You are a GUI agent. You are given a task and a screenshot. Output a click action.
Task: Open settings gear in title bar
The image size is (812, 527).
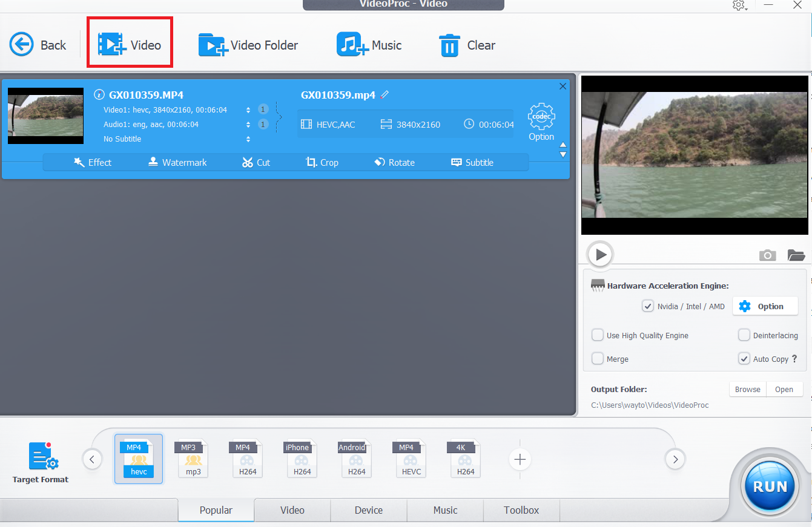739,5
